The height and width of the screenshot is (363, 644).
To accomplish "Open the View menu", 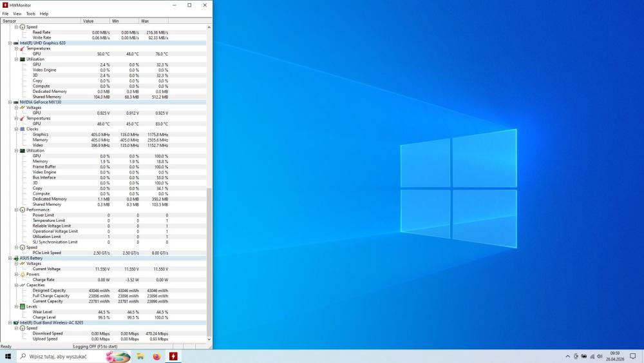I will (17, 14).
